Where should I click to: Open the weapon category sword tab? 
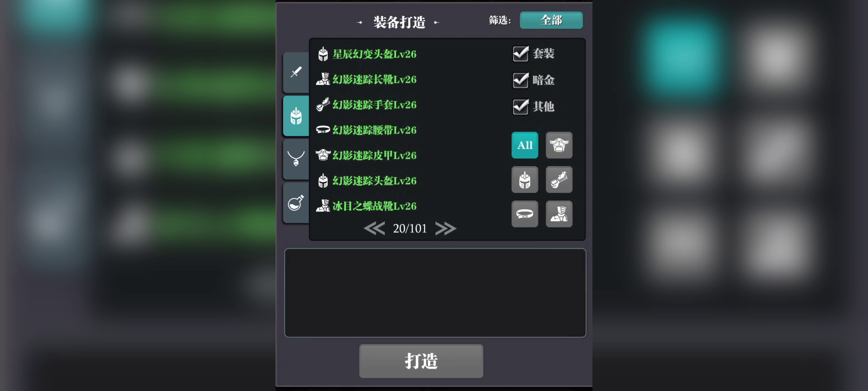click(x=296, y=72)
